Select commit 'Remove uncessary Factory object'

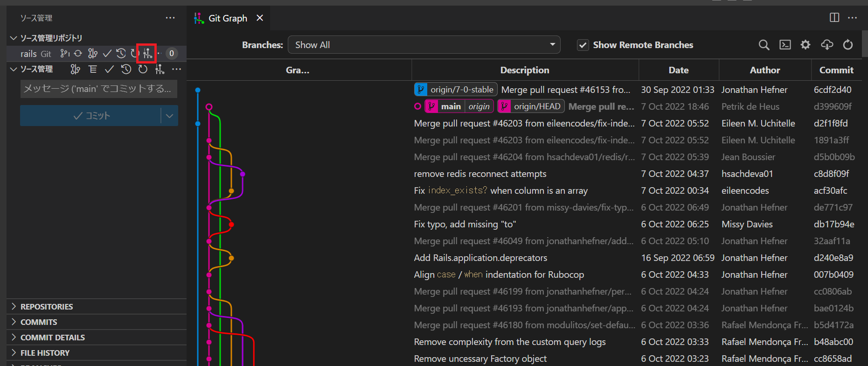[480, 359]
